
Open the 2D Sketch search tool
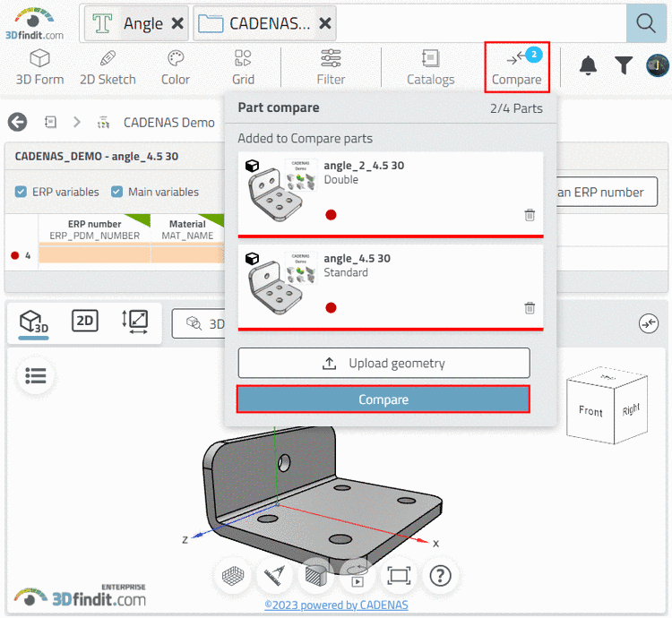108,68
